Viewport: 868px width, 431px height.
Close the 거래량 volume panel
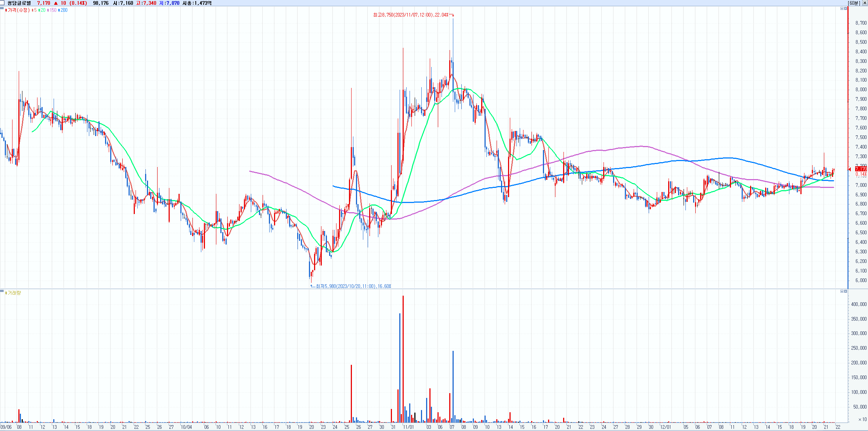point(846,291)
